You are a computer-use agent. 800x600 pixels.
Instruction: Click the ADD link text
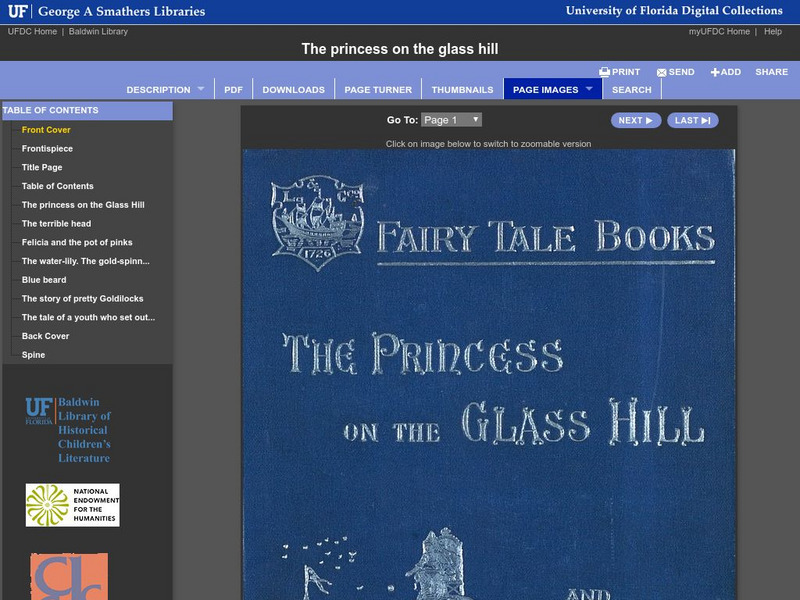pos(731,72)
